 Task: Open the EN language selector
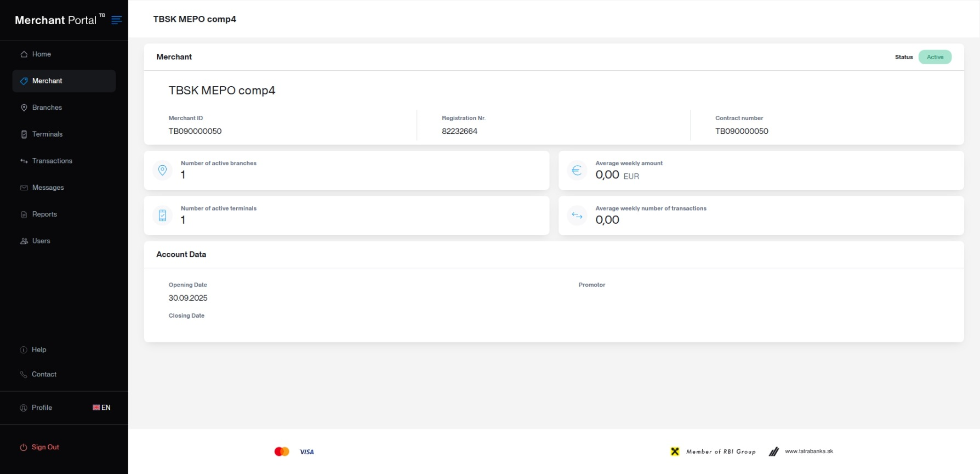click(x=102, y=408)
